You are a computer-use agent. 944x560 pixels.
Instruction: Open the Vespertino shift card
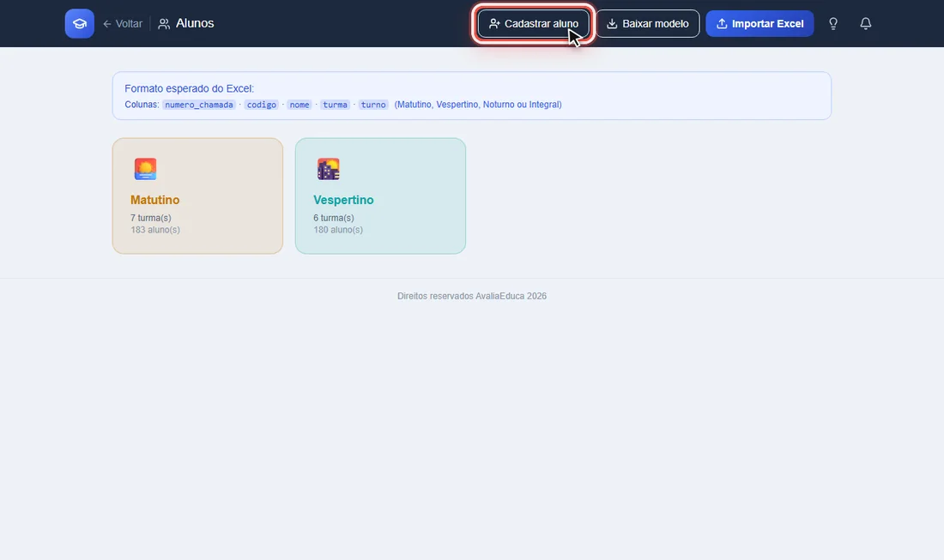[380, 196]
